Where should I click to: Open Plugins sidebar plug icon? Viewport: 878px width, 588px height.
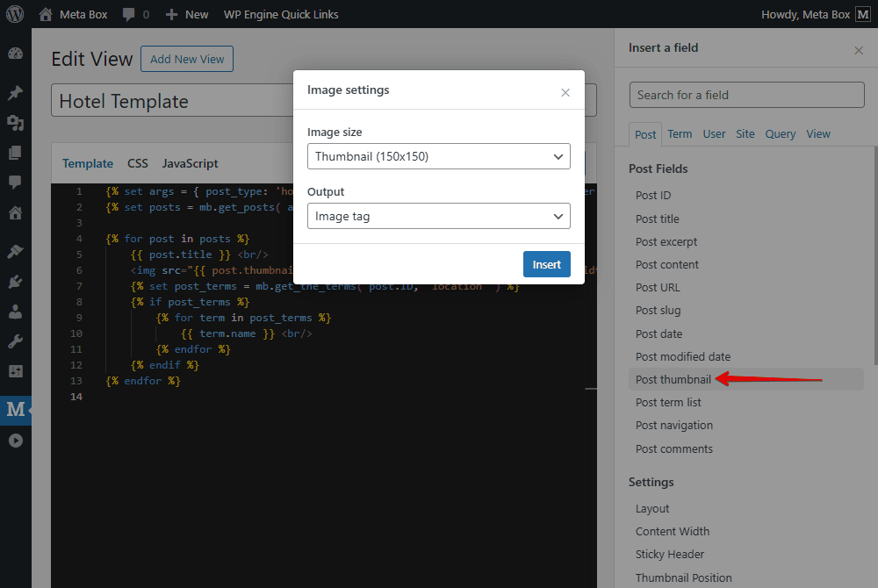click(15, 282)
